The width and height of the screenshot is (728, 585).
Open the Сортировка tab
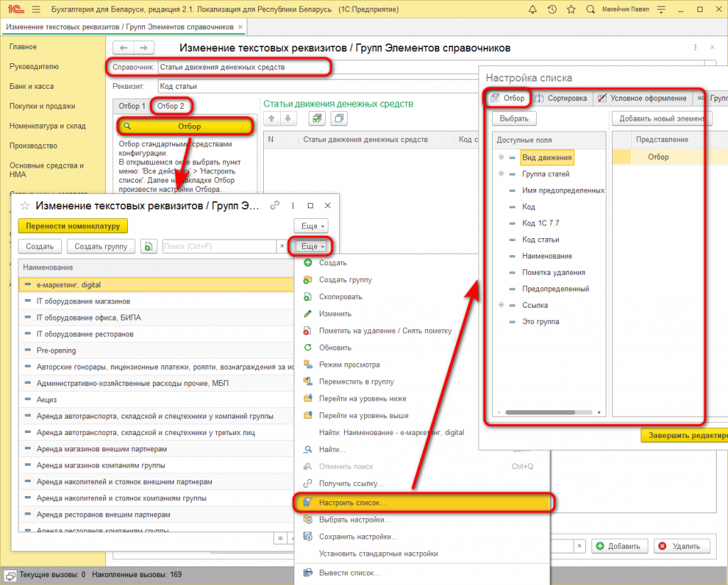pyautogui.click(x=562, y=98)
